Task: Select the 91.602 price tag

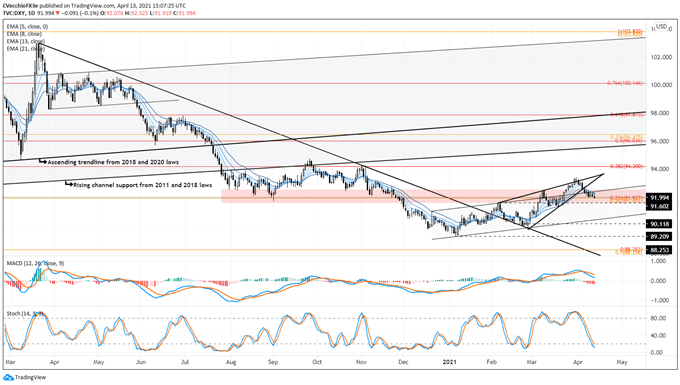Action: [x=659, y=206]
